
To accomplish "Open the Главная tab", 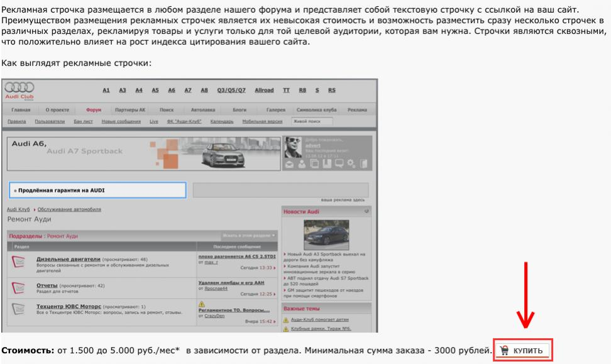I will 21,110.
